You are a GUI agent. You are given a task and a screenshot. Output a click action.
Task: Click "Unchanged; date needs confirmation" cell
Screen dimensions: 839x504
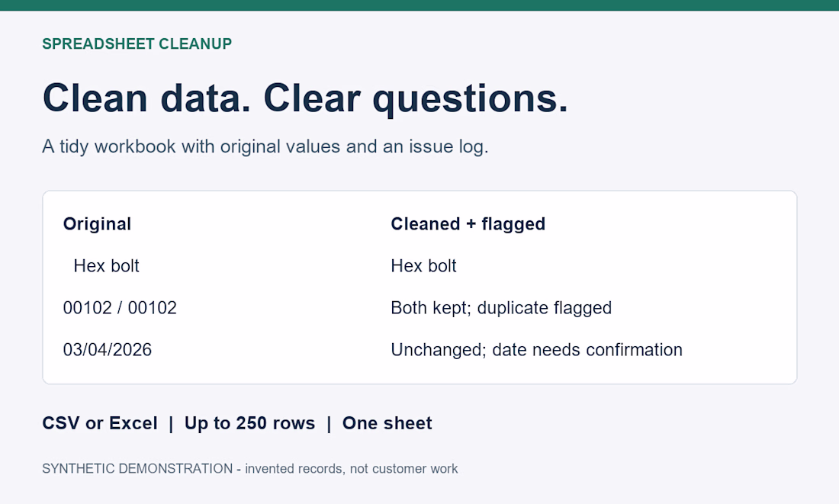(x=536, y=349)
